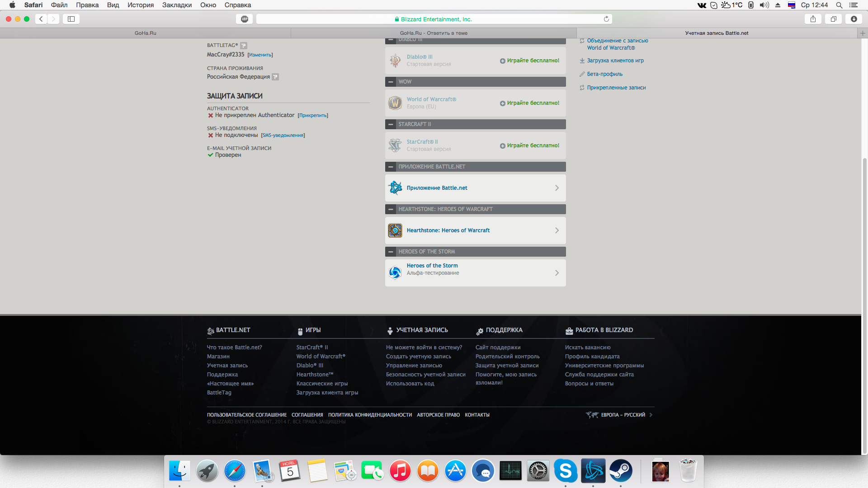Open FaceTime in the Dock

(x=373, y=471)
